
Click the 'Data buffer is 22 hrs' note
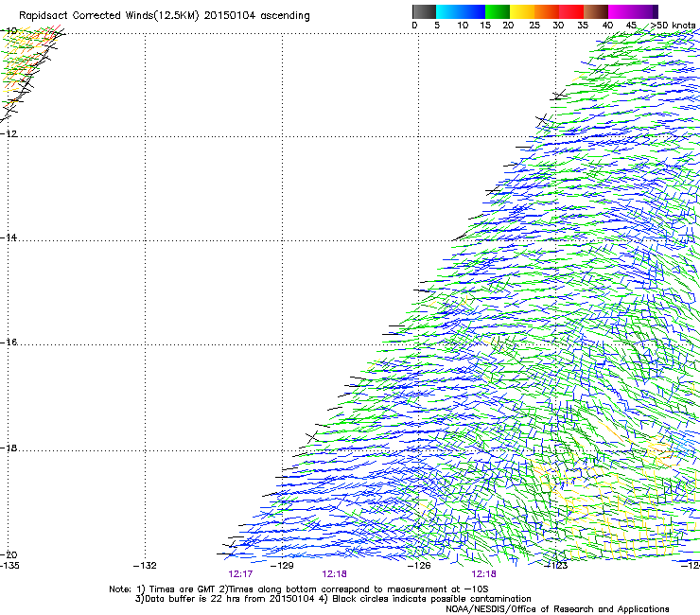[333, 599]
